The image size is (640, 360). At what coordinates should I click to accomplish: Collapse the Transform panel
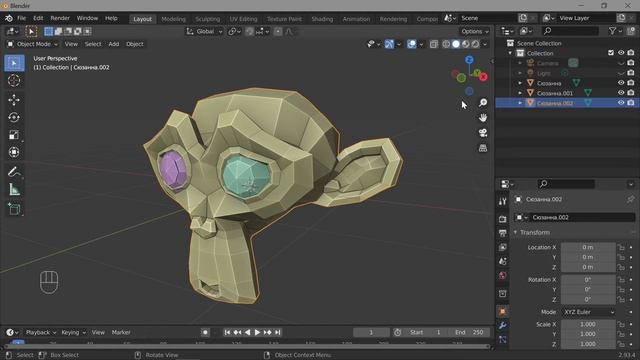516,232
